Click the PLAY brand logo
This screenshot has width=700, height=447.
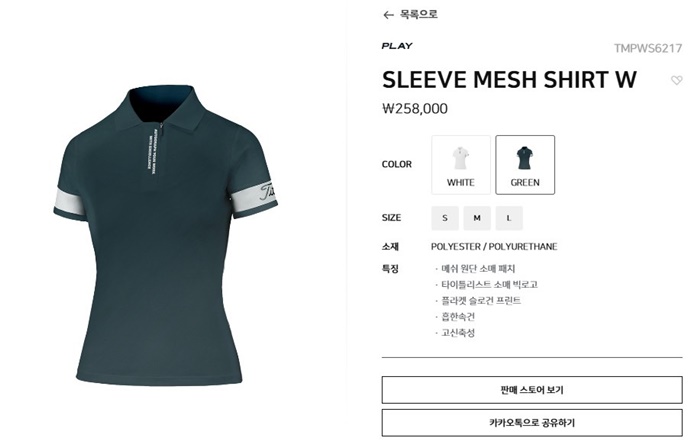click(x=397, y=46)
